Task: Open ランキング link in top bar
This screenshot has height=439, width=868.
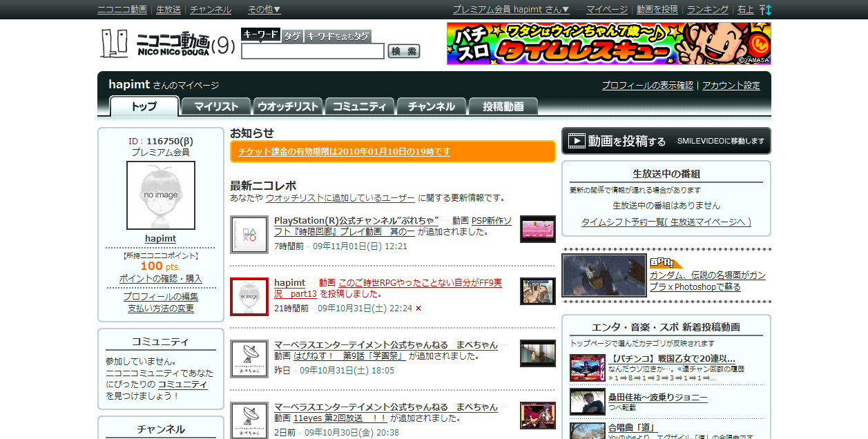Action: (708, 10)
